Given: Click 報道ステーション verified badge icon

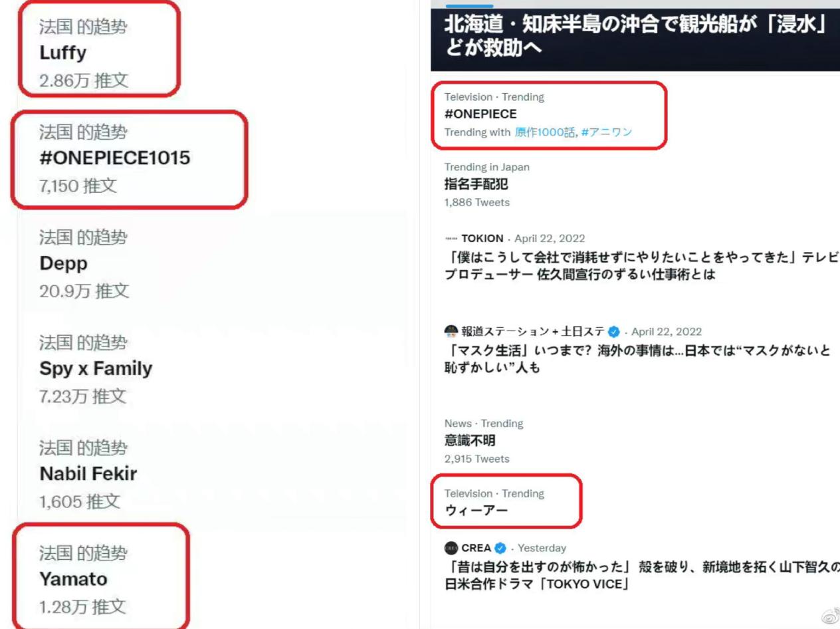Looking at the screenshot, I should tap(621, 332).
